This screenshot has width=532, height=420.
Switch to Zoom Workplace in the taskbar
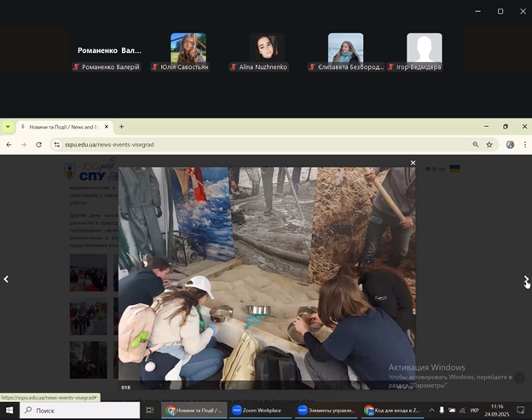(x=257, y=411)
